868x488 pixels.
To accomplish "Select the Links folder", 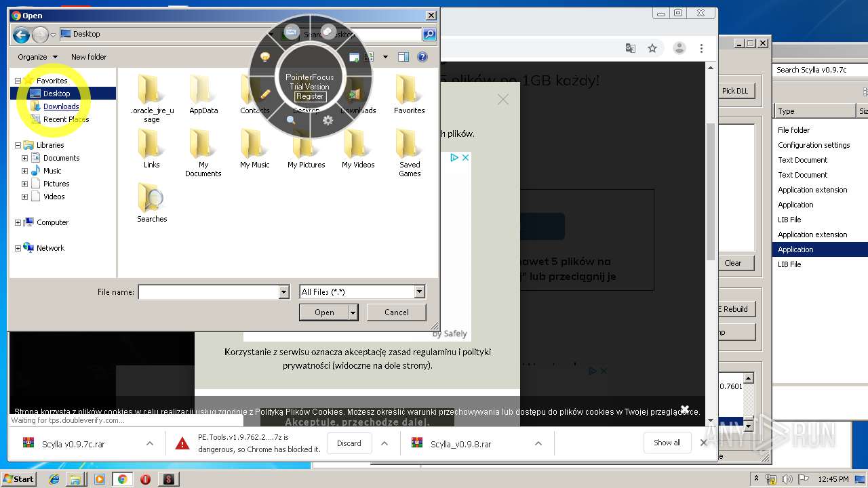I will click(152, 148).
